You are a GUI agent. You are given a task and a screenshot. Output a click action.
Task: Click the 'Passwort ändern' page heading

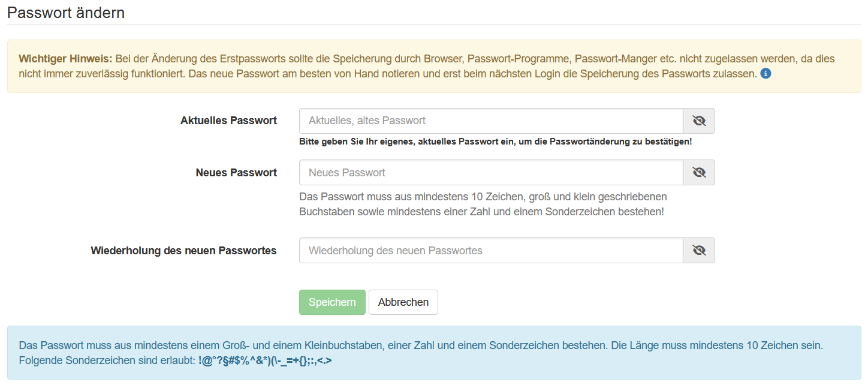tap(66, 13)
